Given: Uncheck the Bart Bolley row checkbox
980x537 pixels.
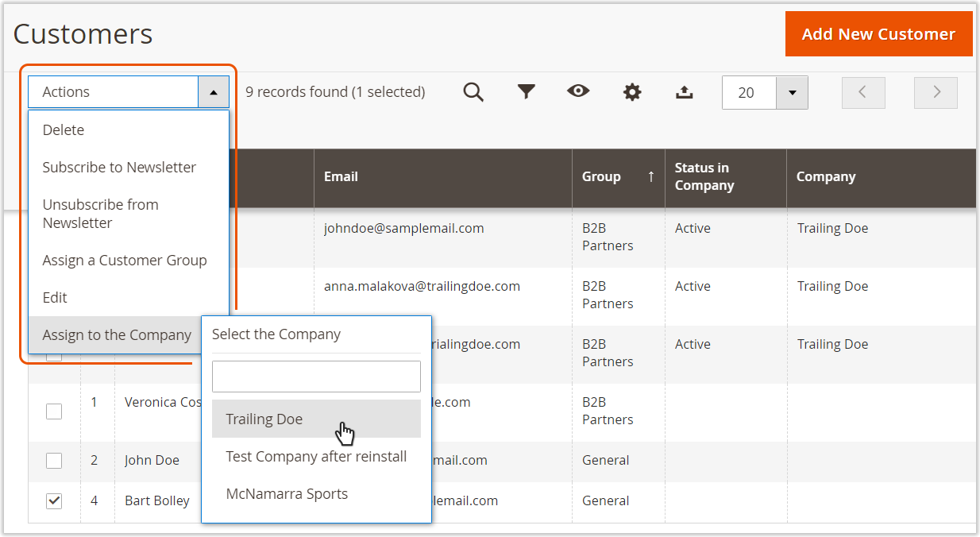Looking at the screenshot, I should 53,501.
